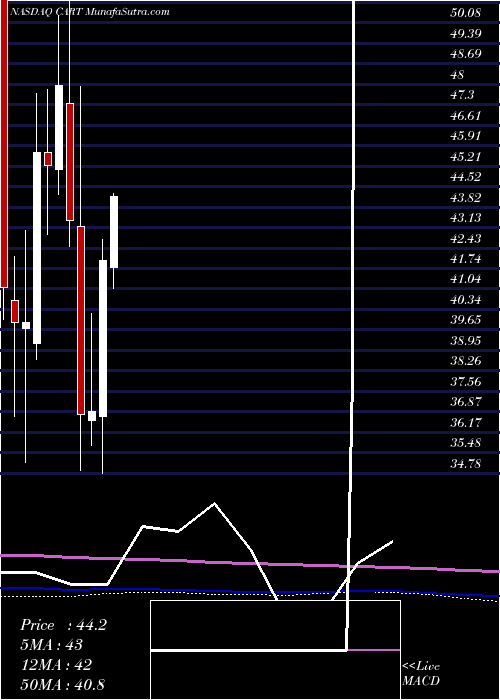The width and height of the screenshot is (500, 700).
Task: Click the 34.78 price axis label
Action: click(465, 463)
